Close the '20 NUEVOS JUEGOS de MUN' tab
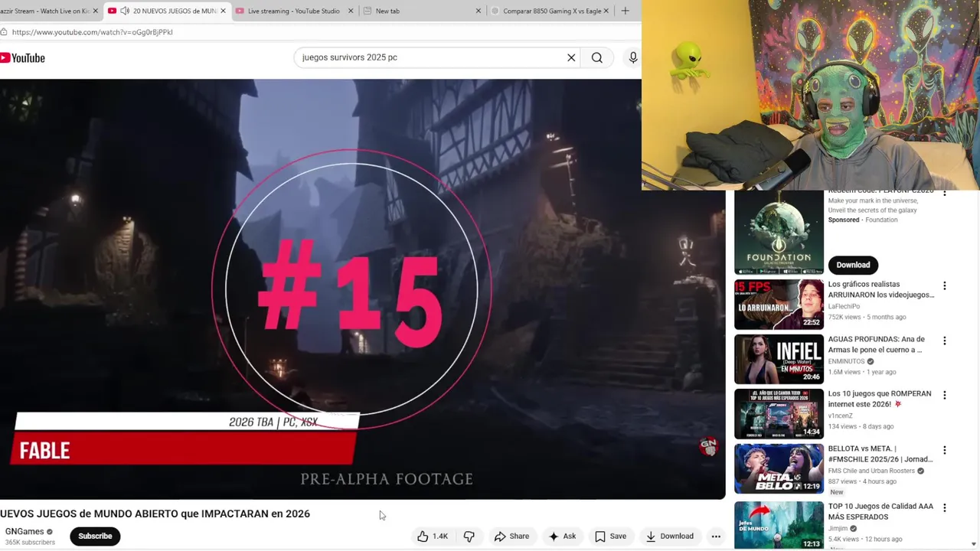 pyautogui.click(x=223, y=11)
